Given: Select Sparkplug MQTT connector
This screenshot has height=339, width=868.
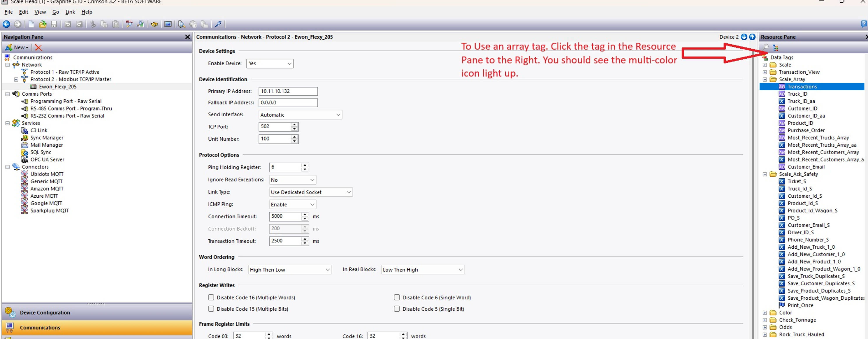Looking at the screenshot, I should (50, 210).
